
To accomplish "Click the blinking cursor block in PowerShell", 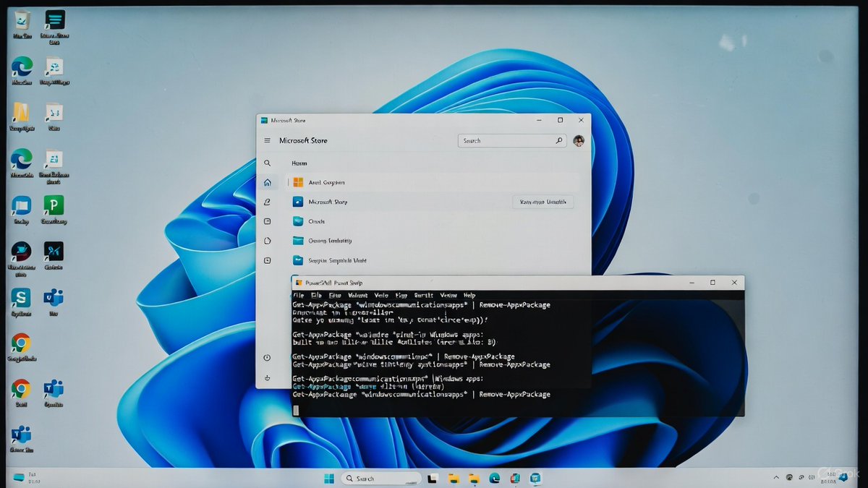I will 295,410.
